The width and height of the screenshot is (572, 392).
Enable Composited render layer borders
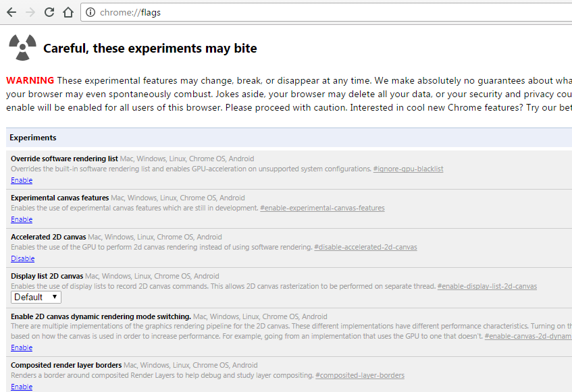(22, 387)
